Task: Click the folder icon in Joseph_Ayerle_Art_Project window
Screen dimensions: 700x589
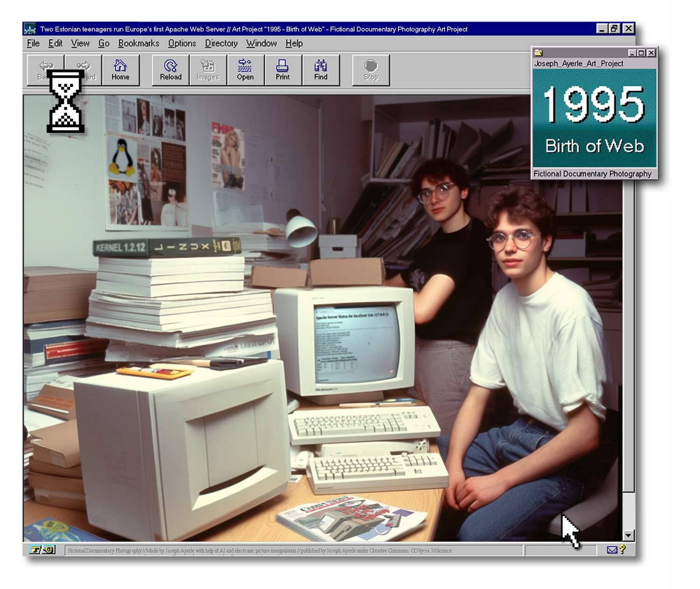Action: pos(539,53)
